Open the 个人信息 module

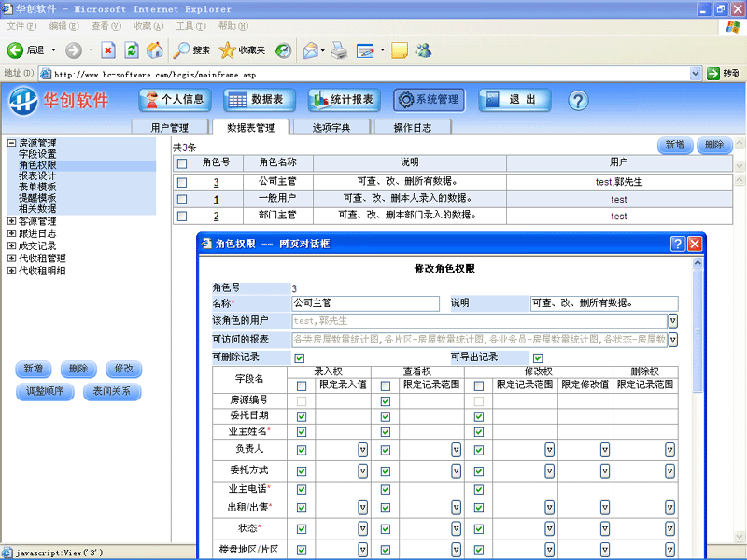click(175, 100)
